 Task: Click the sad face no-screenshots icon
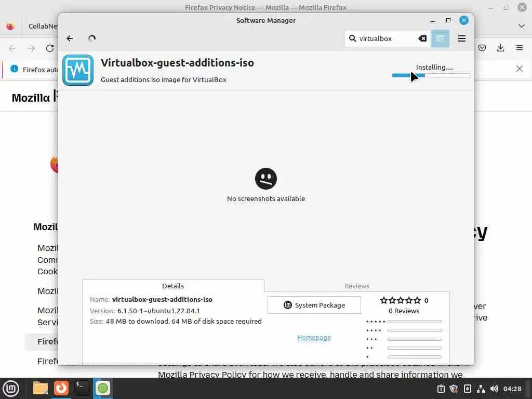coord(266,179)
